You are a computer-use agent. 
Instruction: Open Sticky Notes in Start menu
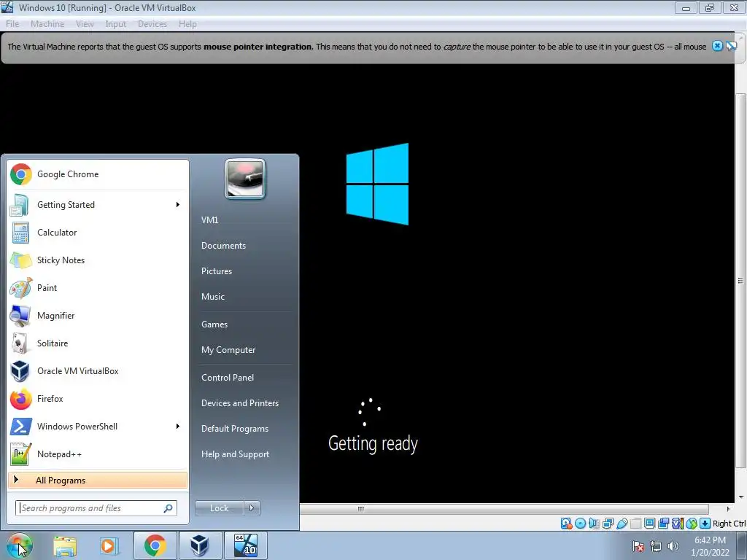[x=98, y=260]
